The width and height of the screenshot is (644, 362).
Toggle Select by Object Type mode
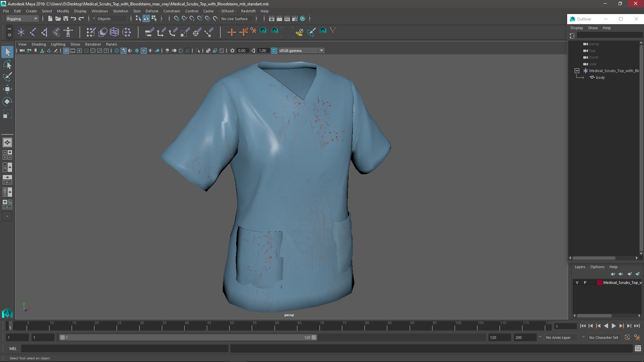pyautogui.click(x=146, y=19)
